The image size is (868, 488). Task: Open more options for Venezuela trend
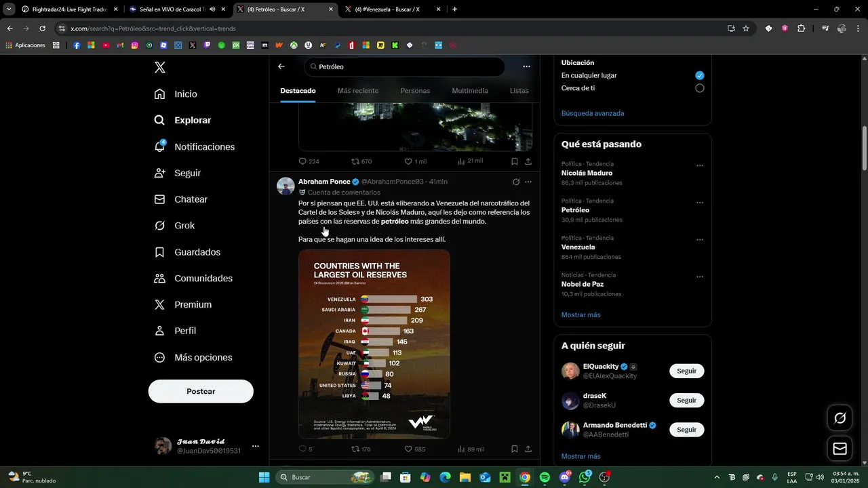click(700, 240)
